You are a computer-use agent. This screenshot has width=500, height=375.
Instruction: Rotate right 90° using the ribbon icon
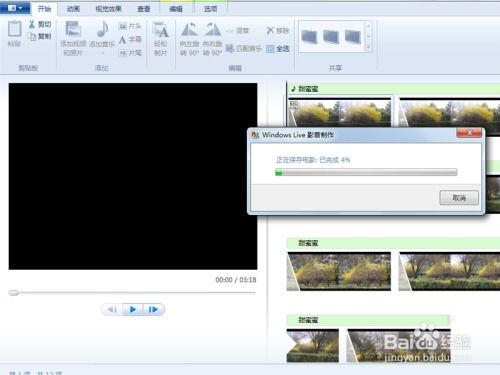click(x=212, y=29)
